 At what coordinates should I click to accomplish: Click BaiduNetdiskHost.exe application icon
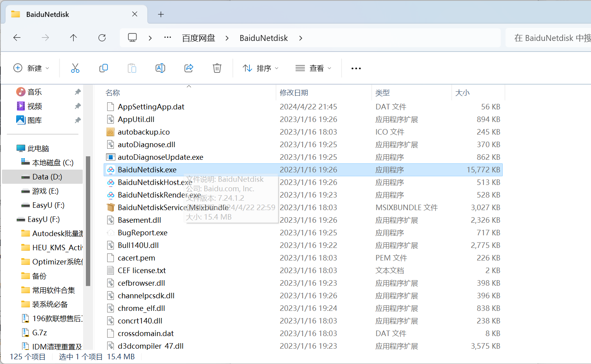[x=111, y=182]
